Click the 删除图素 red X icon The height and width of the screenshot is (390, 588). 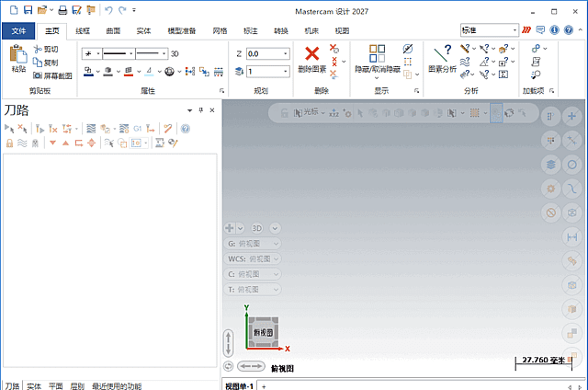[312, 53]
